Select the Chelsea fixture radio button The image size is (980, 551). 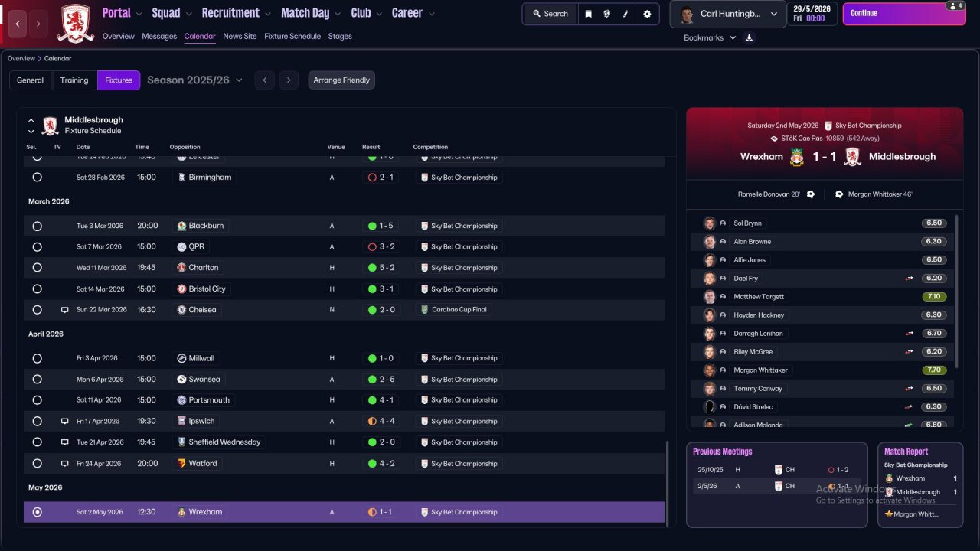[x=37, y=310]
